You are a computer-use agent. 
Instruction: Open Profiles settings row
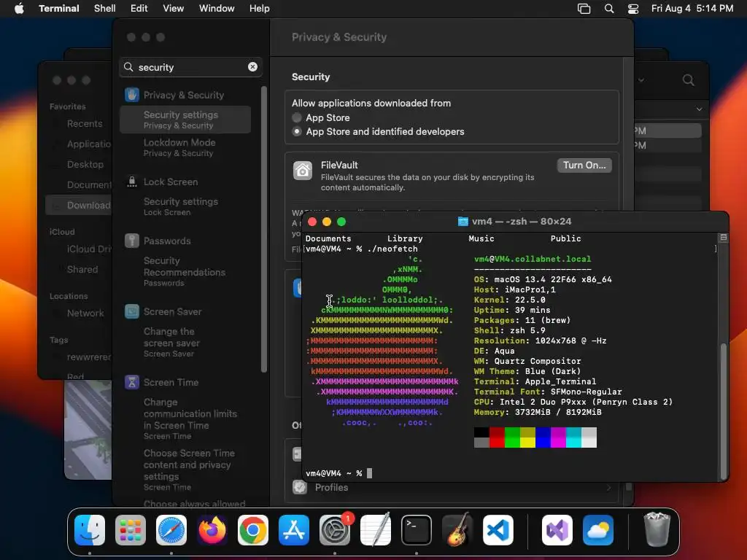click(452, 488)
